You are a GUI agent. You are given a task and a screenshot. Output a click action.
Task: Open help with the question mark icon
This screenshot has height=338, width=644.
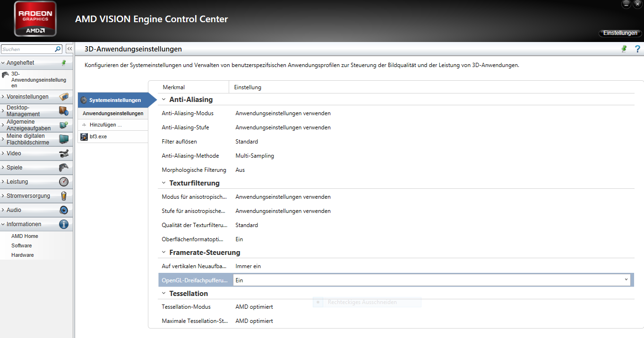coord(637,49)
